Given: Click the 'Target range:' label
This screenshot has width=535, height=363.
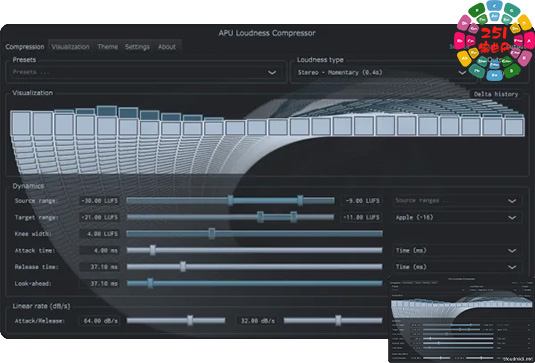Looking at the screenshot, I should (x=37, y=217).
